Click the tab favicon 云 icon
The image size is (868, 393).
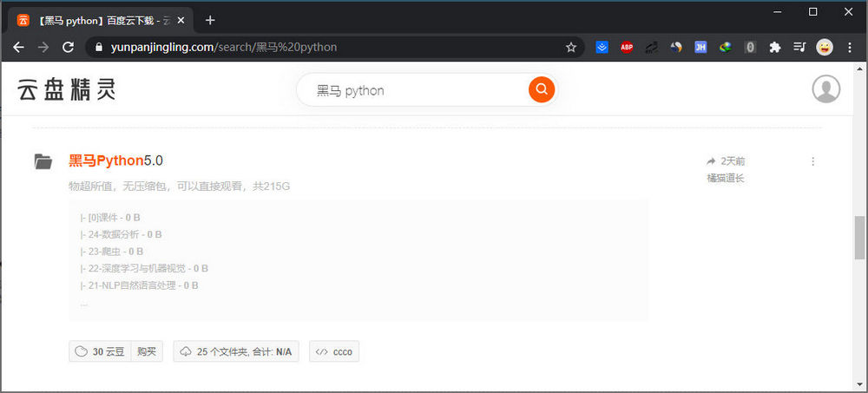click(x=23, y=21)
